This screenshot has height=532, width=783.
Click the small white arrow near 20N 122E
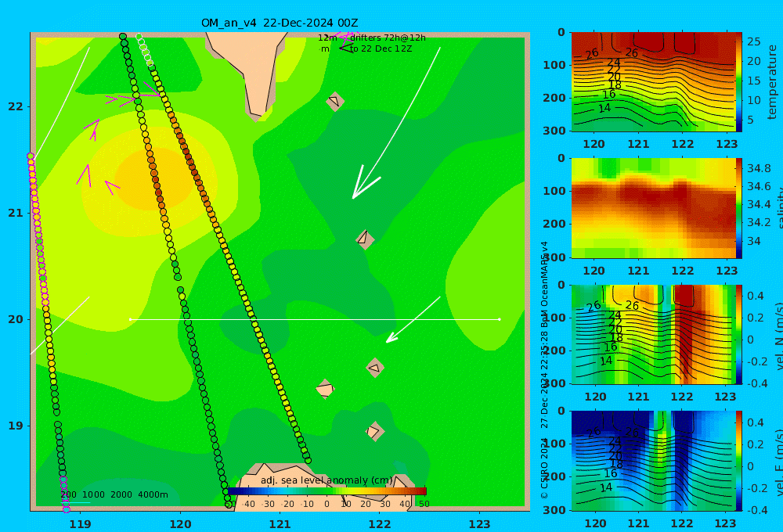pyautogui.click(x=413, y=320)
